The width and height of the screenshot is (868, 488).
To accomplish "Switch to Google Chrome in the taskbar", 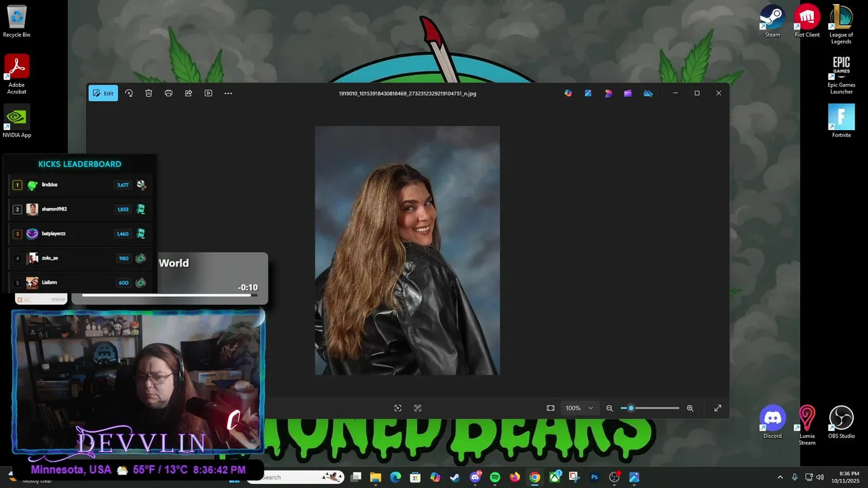I will pyautogui.click(x=534, y=477).
